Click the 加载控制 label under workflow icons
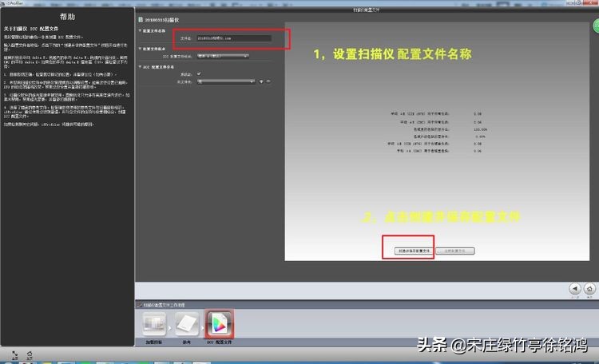This screenshot has width=599, height=364. point(153,342)
